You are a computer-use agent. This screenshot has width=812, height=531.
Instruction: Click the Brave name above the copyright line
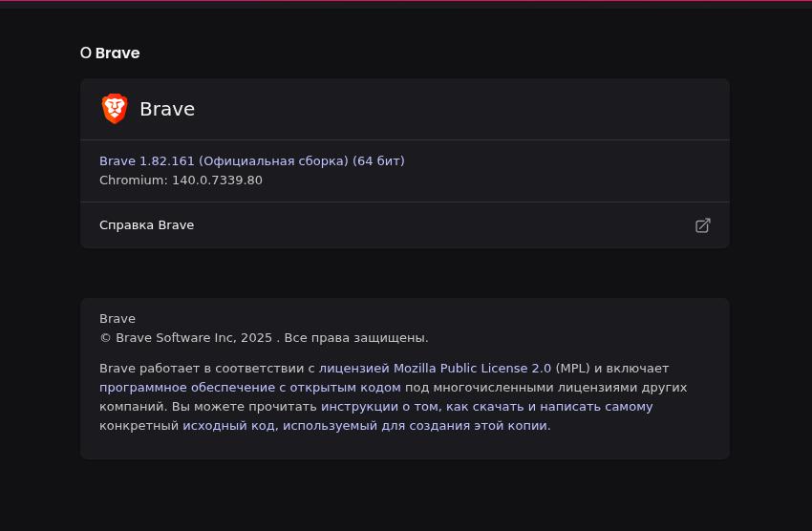118,318
